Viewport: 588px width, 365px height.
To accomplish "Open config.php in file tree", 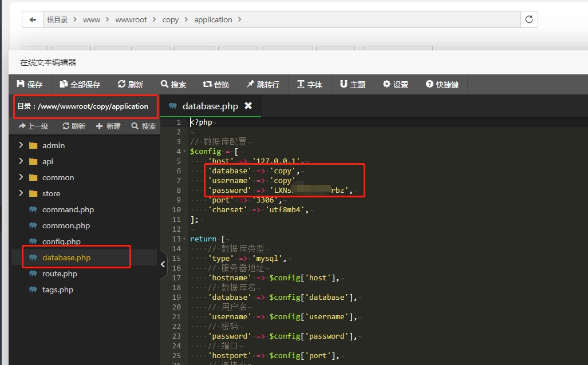I will point(61,241).
